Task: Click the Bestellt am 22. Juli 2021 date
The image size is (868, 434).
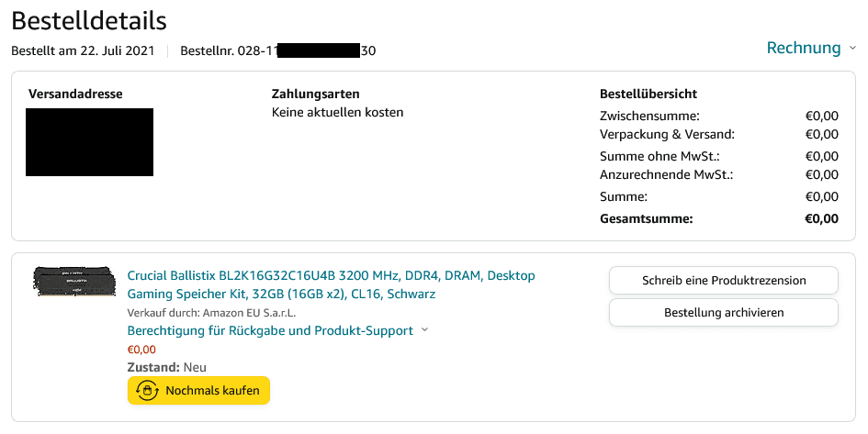Action: click(83, 50)
